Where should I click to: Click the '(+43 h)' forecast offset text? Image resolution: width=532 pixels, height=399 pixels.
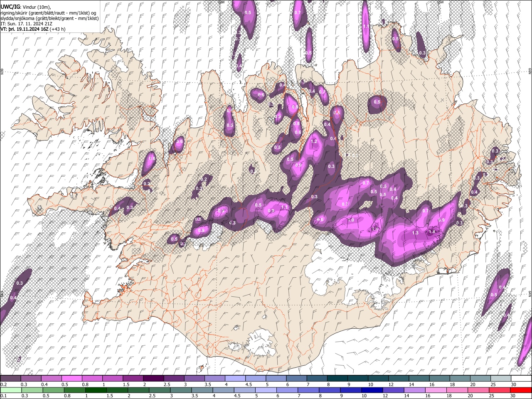(58, 29)
